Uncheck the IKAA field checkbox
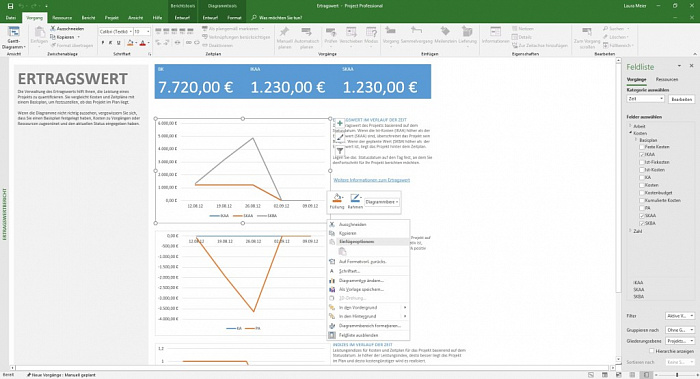The image size is (700, 379). (x=642, y=154)
